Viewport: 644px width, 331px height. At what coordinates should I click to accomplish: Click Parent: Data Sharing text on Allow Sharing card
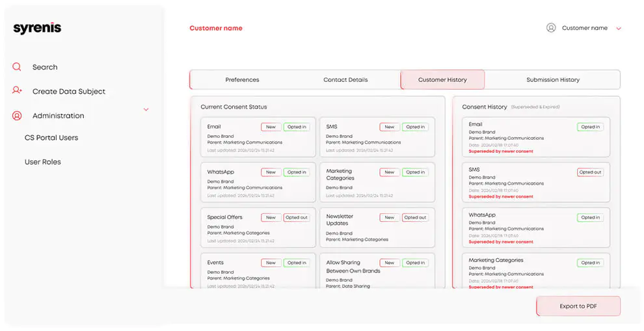pyautogui.click(x=348, y=286)
